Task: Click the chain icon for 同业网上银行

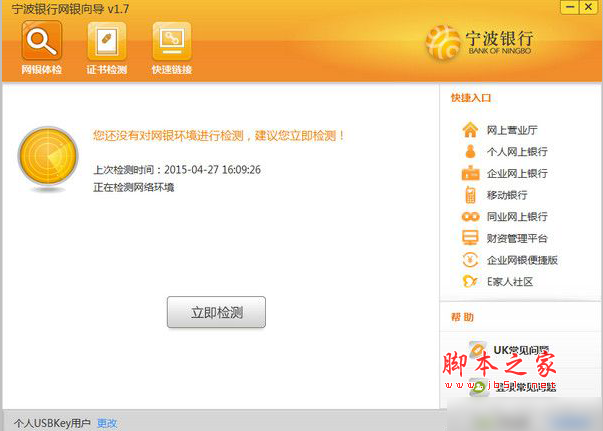Action: (470, 216)
